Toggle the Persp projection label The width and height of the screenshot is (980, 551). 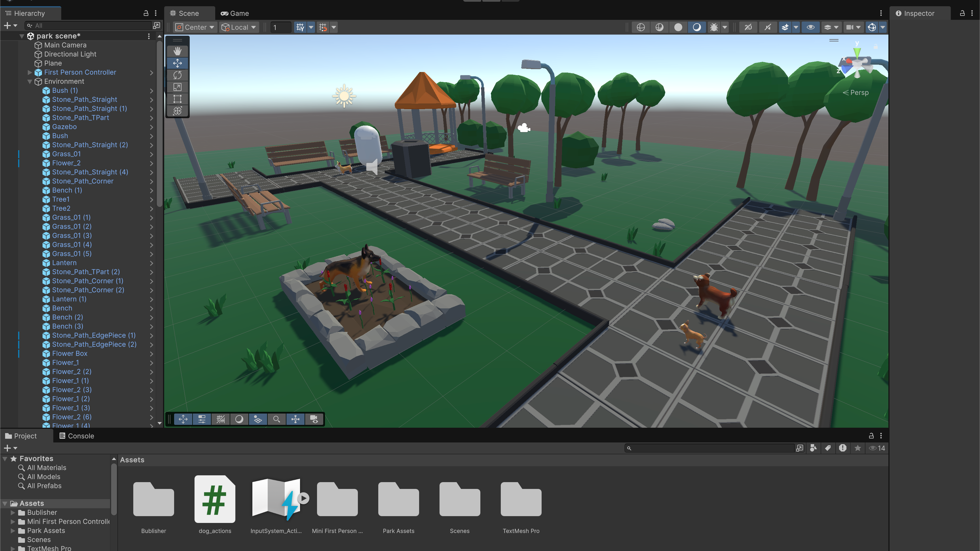856,92
